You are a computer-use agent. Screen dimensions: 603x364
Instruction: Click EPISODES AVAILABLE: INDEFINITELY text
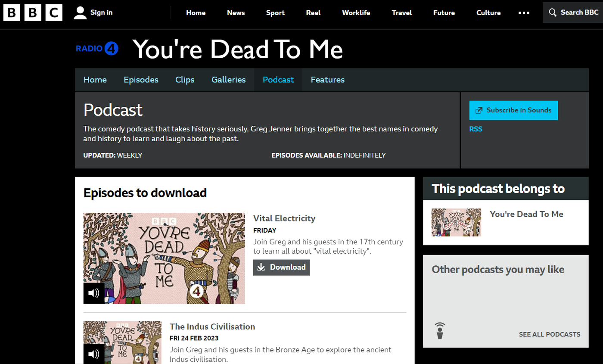(x=329, y=155)
